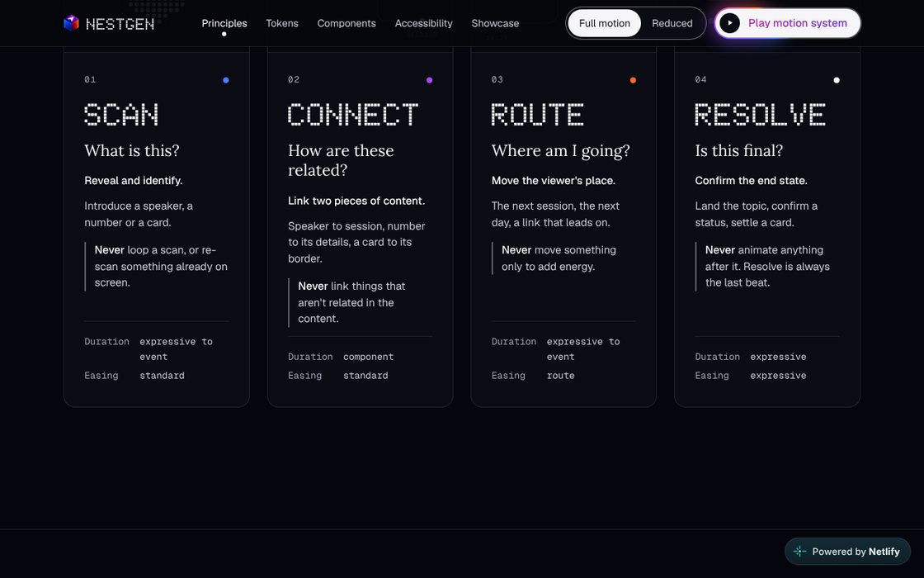The image size is (924, 578).
Task: Click the NESTGEN wordmark text
Action: (120, 24)
